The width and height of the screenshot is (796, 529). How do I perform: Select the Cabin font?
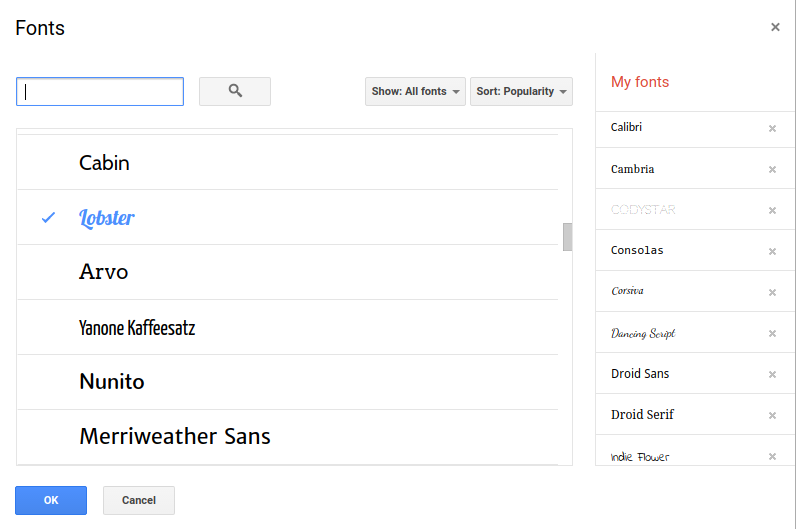[x=105, y=163]
